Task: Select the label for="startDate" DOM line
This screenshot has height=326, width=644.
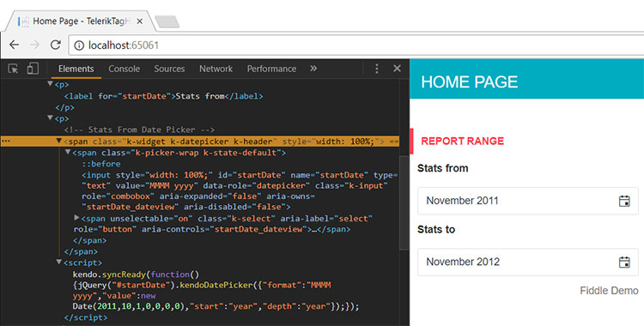Action: click(x=163, y=96)
